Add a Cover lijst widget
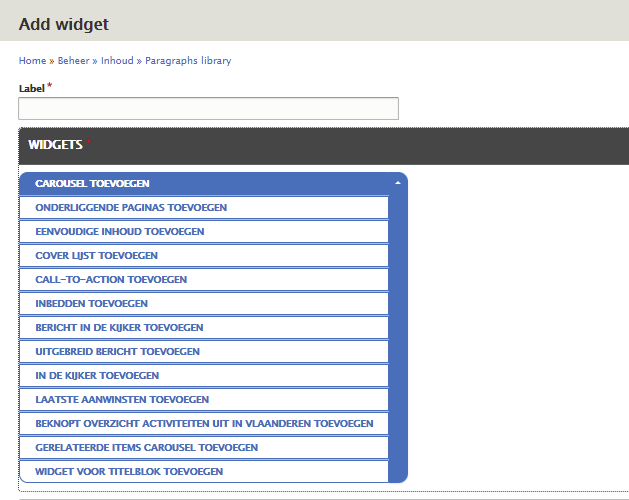The height and width of the screenshot is (500, 629). (96, 256)
